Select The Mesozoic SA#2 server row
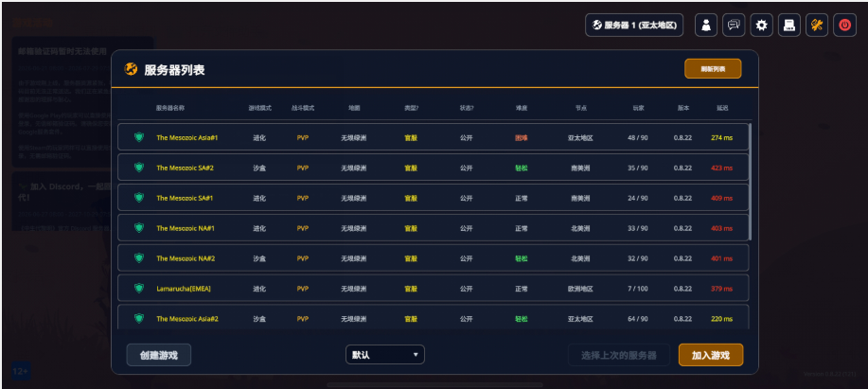Image resolution: width=868 pixels, height=389 pixels. click(x=433, y=168)
